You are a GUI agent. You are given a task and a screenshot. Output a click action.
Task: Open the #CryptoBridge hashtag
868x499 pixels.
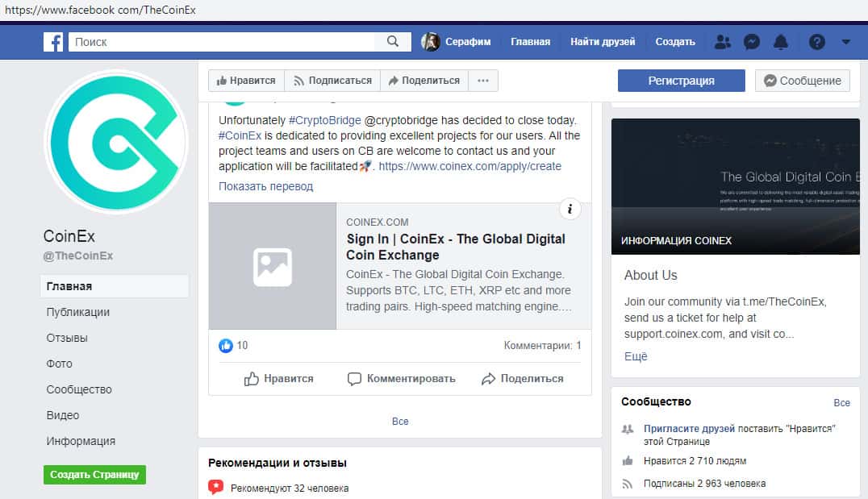pyautogui.click(x=325, y=120)
